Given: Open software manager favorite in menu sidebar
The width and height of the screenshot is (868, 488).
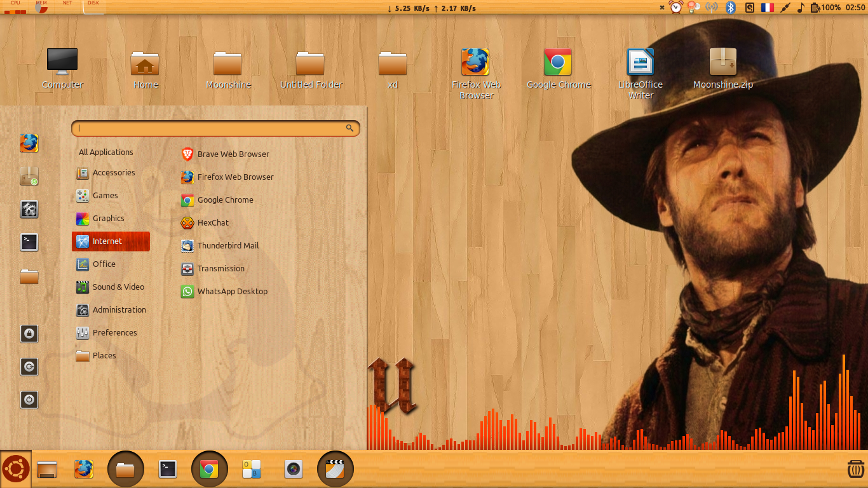Looking at the screenshot, I should pos(29,176).
